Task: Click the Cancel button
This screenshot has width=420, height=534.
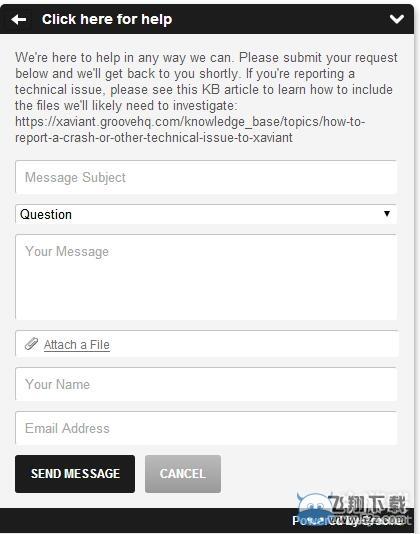Action: pos(183,474)
